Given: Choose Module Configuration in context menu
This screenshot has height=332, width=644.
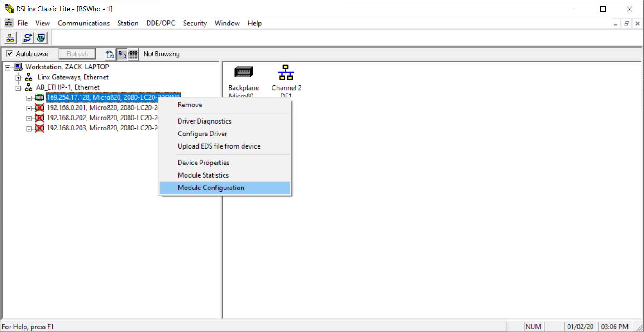Looking at the screenshot, I should [x=225, y=188].
